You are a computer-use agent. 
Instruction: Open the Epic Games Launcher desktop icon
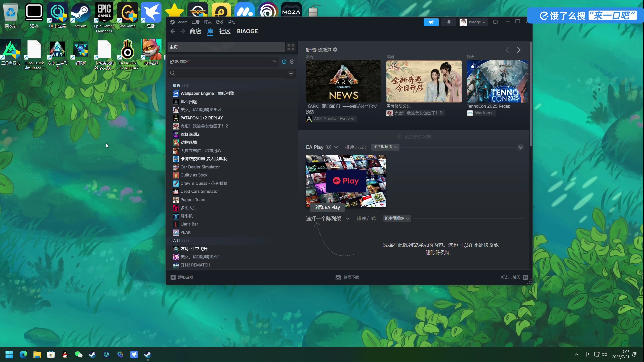click(x=104, y=18)
